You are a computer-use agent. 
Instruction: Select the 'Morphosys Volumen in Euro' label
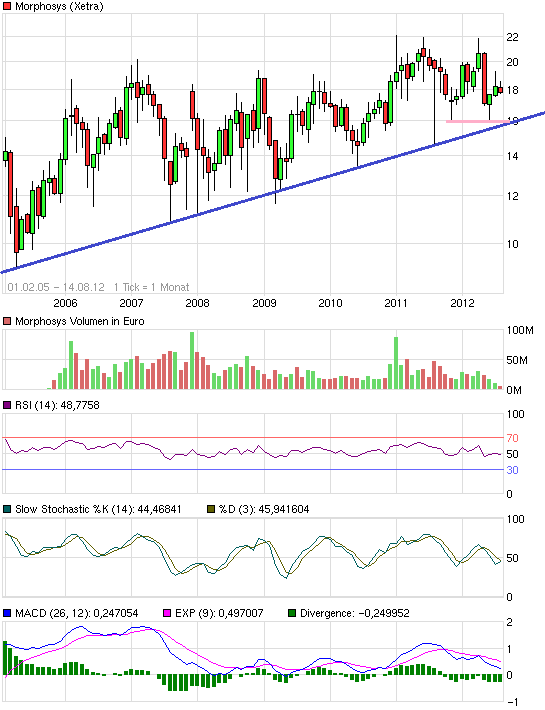pyautogui.click(x=80, y=321)
